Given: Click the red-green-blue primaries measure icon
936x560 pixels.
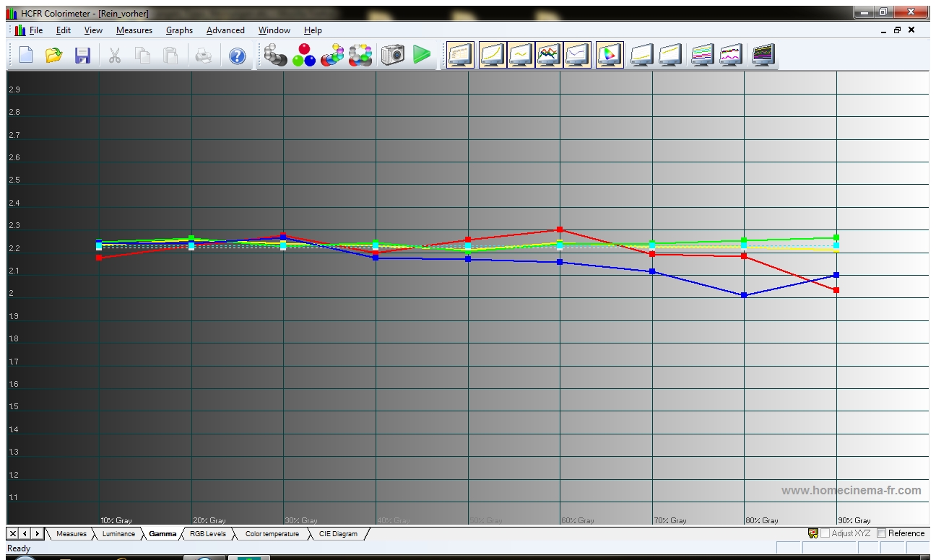Looking at the screenshot, I should click(x=304, y=56).
